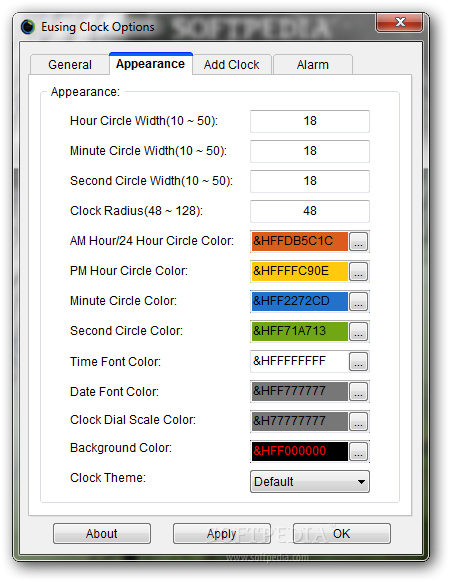Click the 'Hour Circle Width(10 ~ 50):' label
Screen dimensions: 450x582
(x=144, y=121)
